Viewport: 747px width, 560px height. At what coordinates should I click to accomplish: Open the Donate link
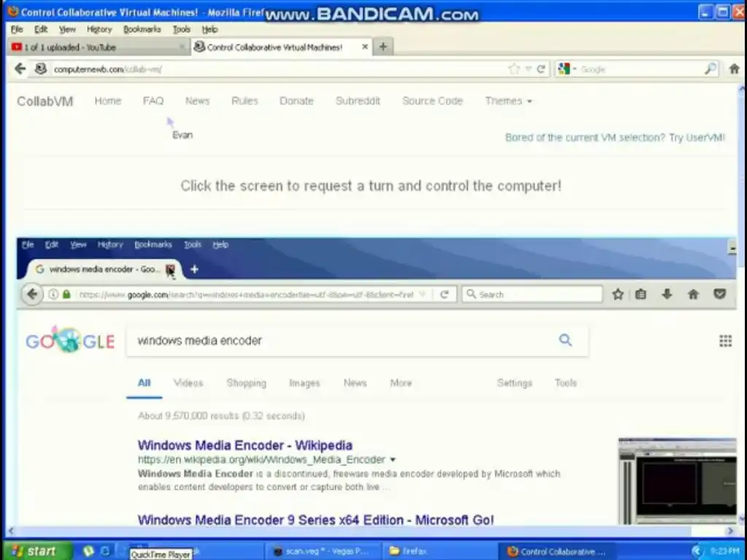point(296,101)
